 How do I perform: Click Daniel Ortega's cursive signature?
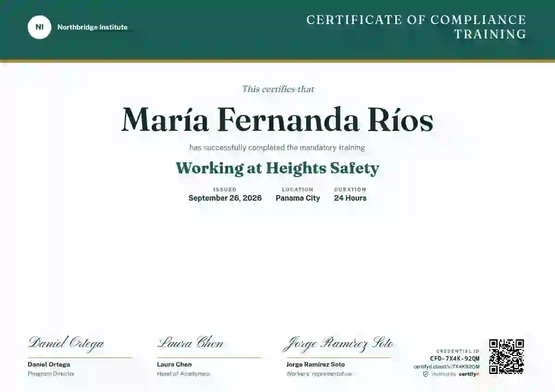pyautogui.click(x=66, y=343)
